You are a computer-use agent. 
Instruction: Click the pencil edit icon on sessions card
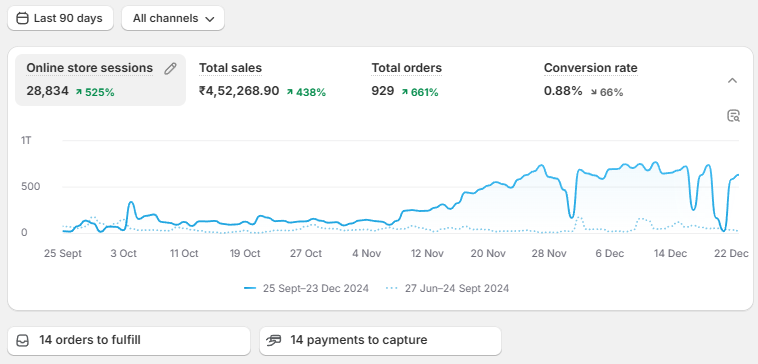point(170,69)
